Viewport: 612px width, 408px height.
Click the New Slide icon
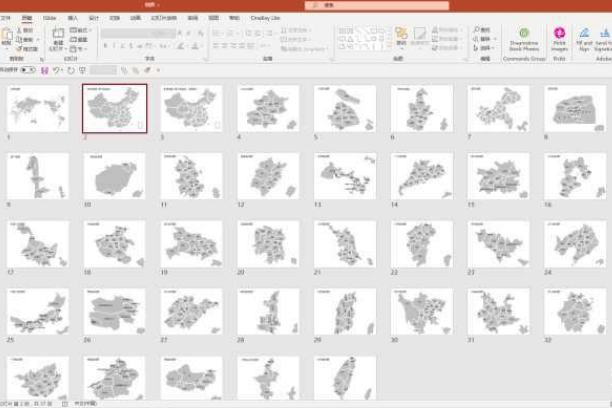(x=58, y=37)
